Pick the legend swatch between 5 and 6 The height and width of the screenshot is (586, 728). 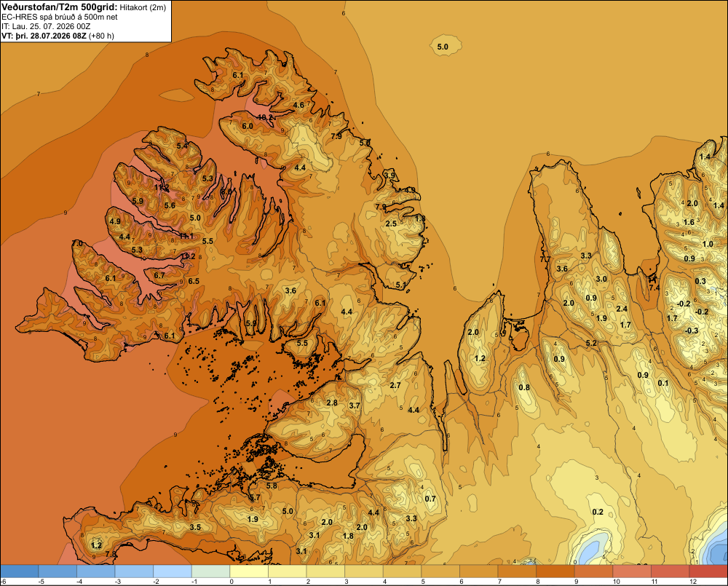(440, 571)
